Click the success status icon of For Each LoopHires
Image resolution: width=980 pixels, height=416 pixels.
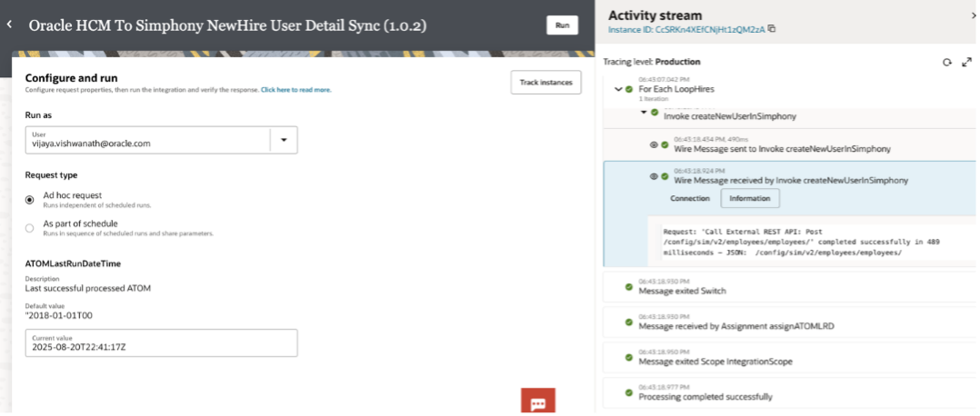point(629,89)
